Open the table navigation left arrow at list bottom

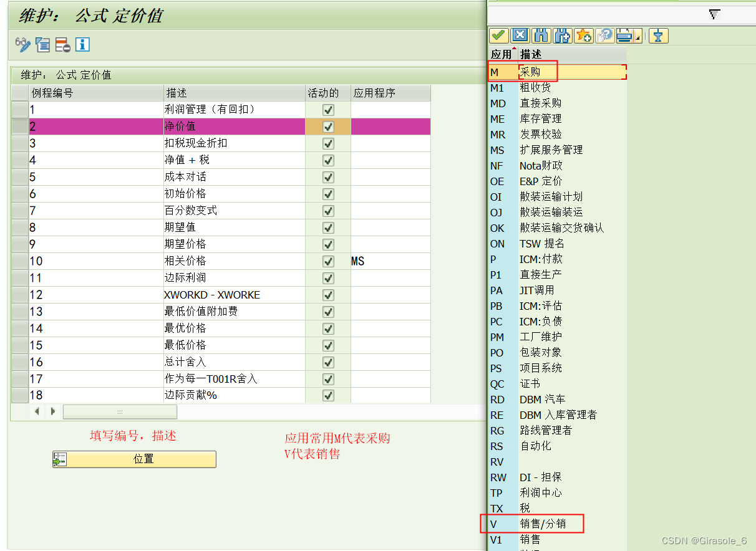(37, 411)
